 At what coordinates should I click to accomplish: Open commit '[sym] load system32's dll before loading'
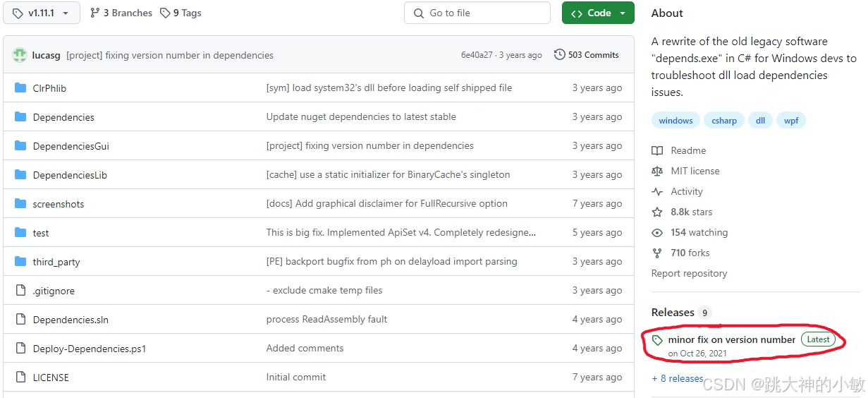[x=389, y=88]
